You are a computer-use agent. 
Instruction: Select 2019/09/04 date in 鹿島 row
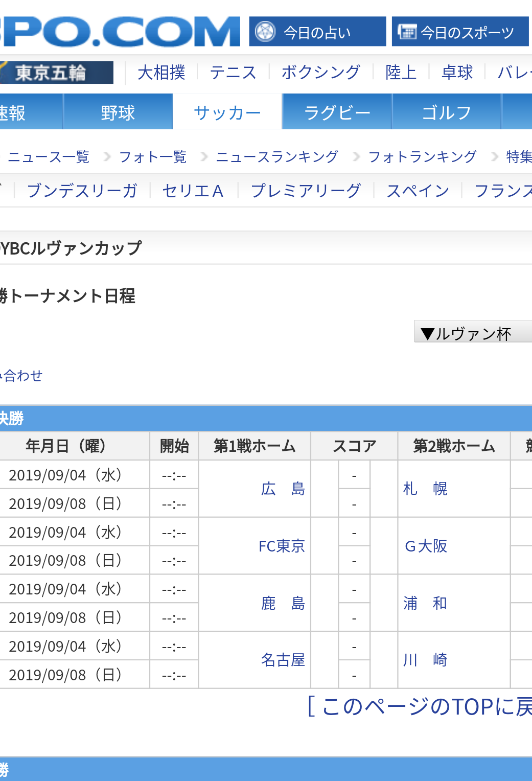(65, 589)
